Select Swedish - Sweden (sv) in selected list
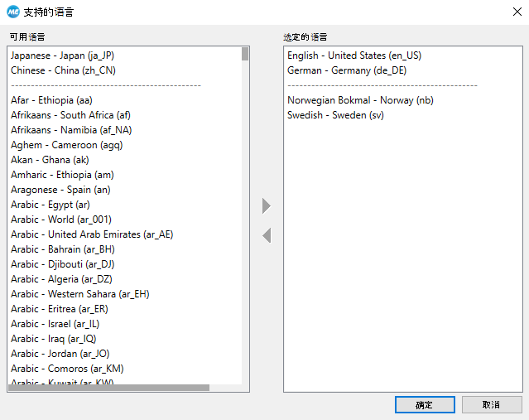This screenshot has height=420, width=529. [335, 115]
